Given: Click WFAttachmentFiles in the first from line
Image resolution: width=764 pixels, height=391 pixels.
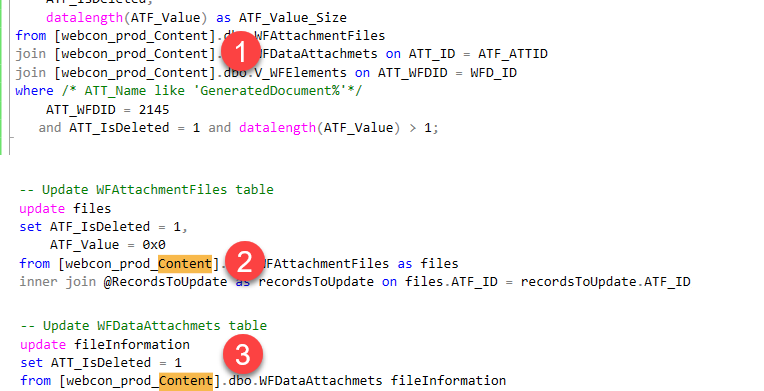Looking at the screenshot, I should click(x=320, y=36).
